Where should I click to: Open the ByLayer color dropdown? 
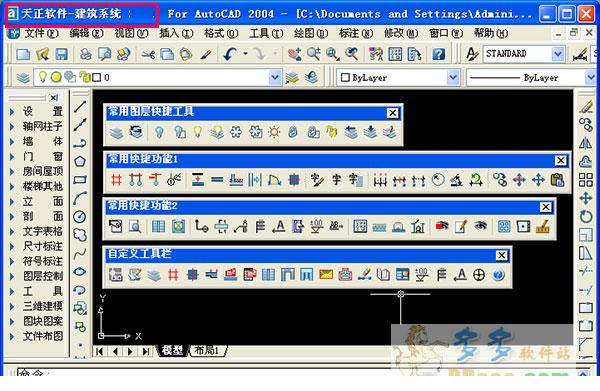click(x=453, y=78)
